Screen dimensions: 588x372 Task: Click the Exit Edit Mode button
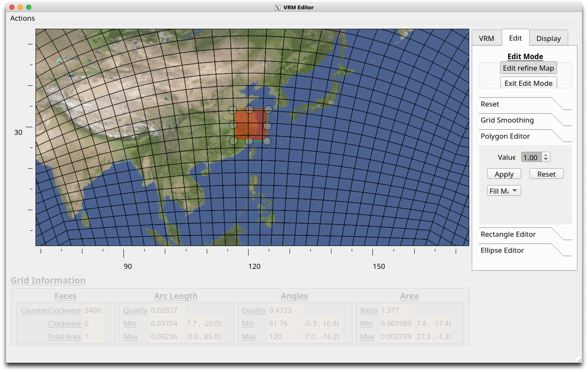coord(528,83)
